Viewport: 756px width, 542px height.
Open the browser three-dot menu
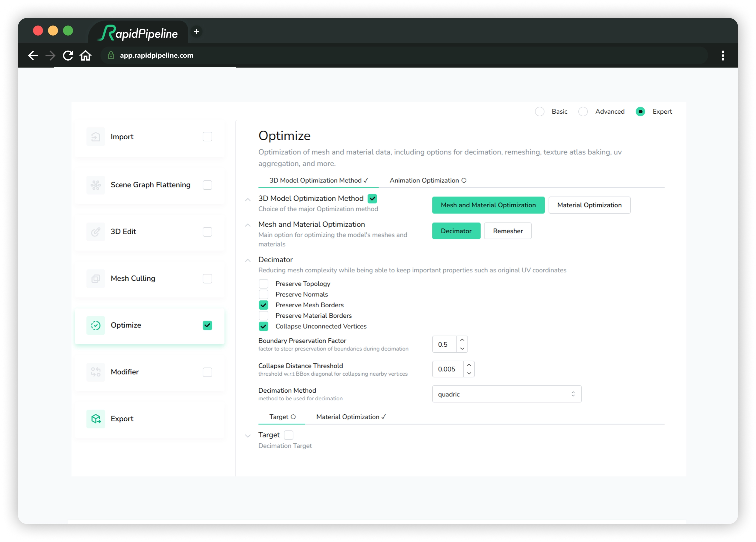(723, 55)
